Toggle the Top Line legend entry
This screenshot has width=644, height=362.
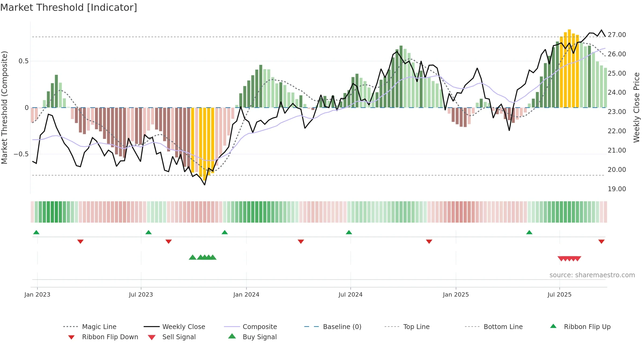click(407, 327)
